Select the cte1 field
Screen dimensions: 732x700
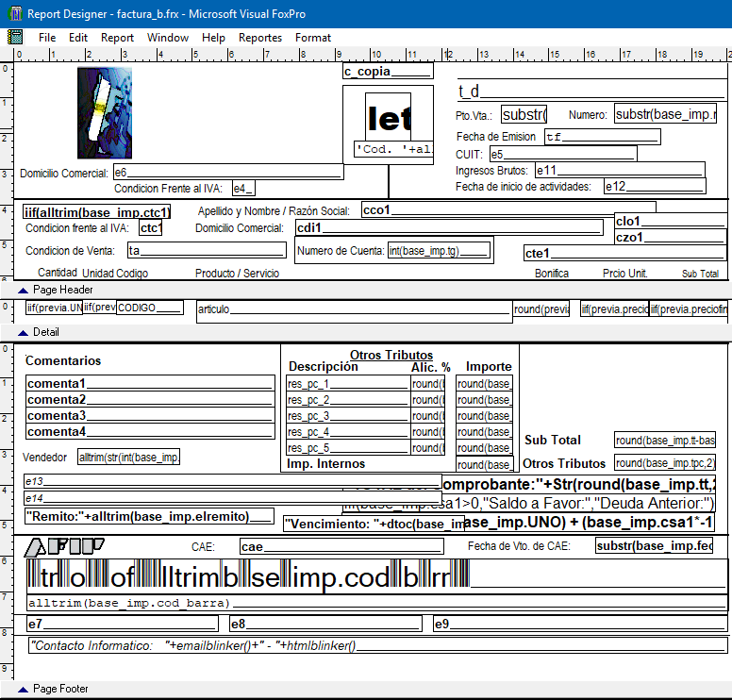tap(625, 253)
